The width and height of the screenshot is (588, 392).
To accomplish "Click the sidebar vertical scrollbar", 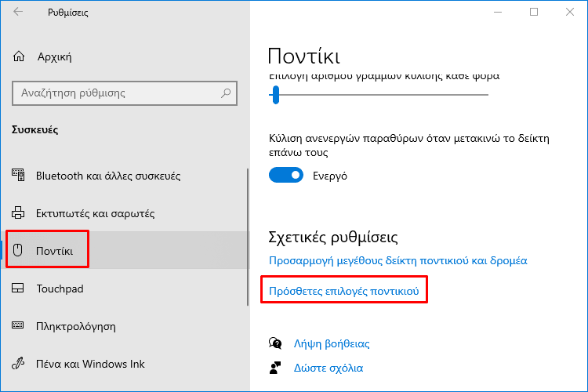I will (248, 237).
